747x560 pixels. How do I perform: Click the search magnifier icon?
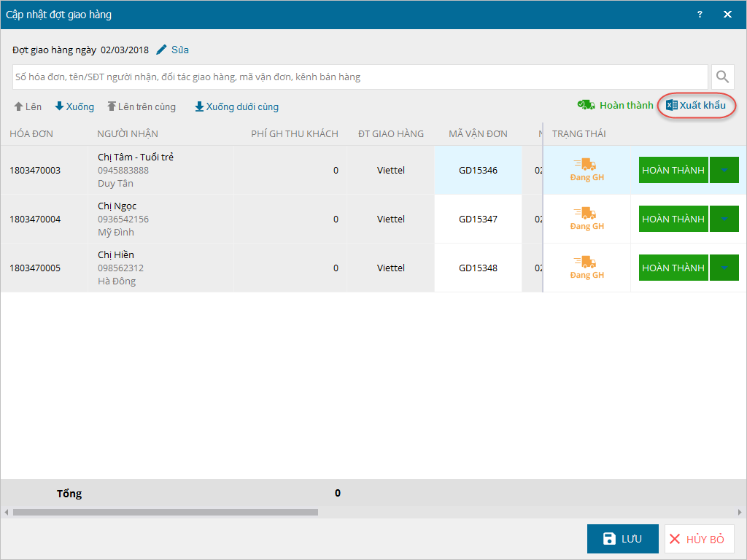[722, 77]
